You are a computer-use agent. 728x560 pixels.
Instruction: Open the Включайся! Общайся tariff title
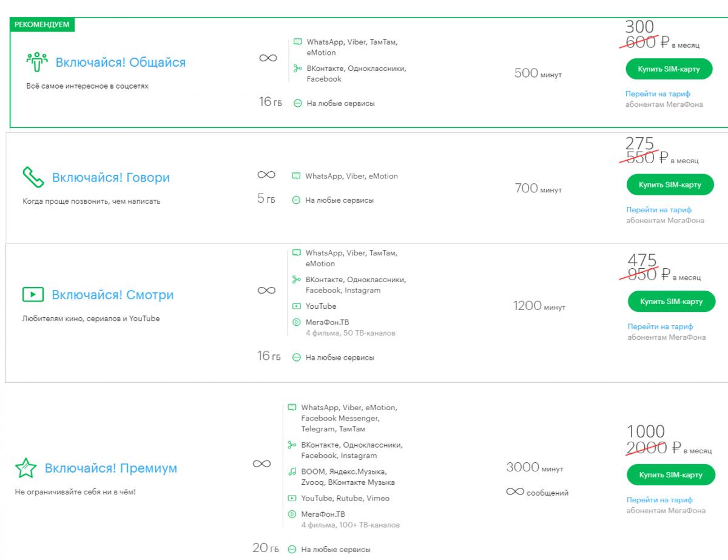coord(120,62)
